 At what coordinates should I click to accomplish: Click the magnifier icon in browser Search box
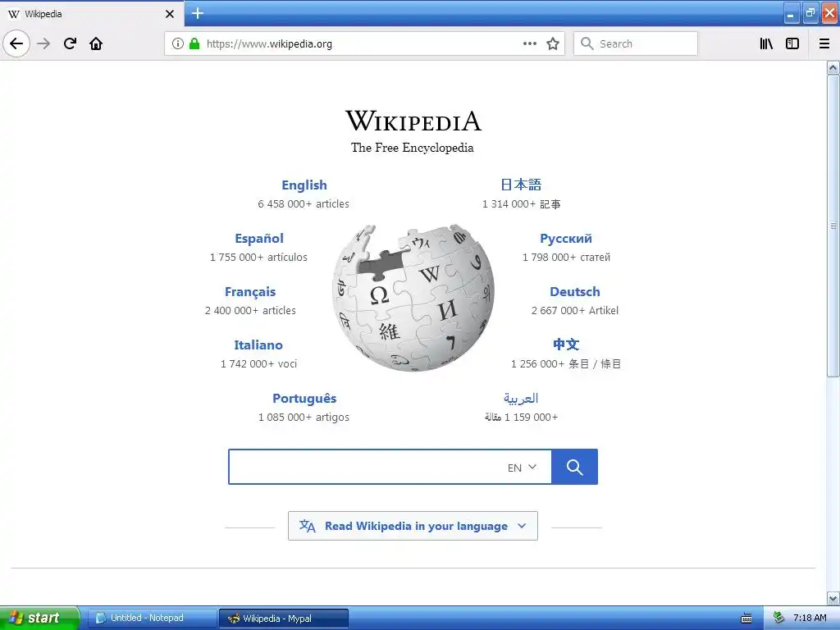tap(587, 43)
